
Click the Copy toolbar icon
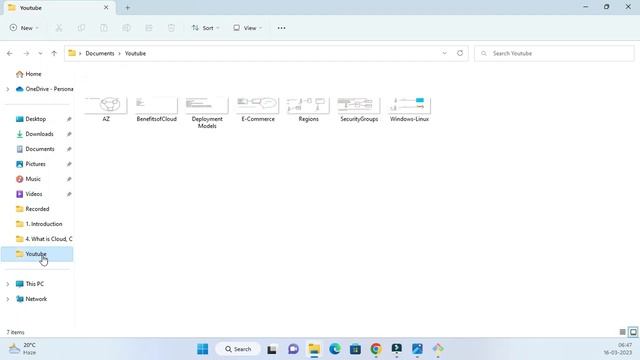(x=81, y=28)
